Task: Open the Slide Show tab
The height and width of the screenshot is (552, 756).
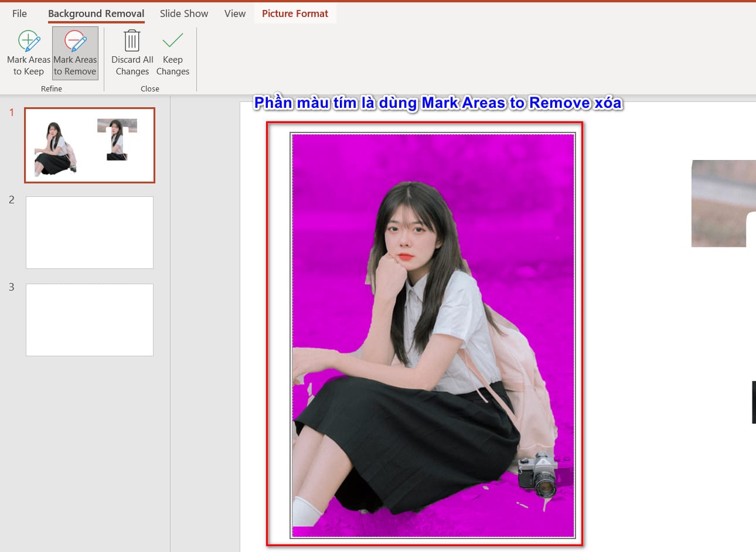Action: click(184, 13)
